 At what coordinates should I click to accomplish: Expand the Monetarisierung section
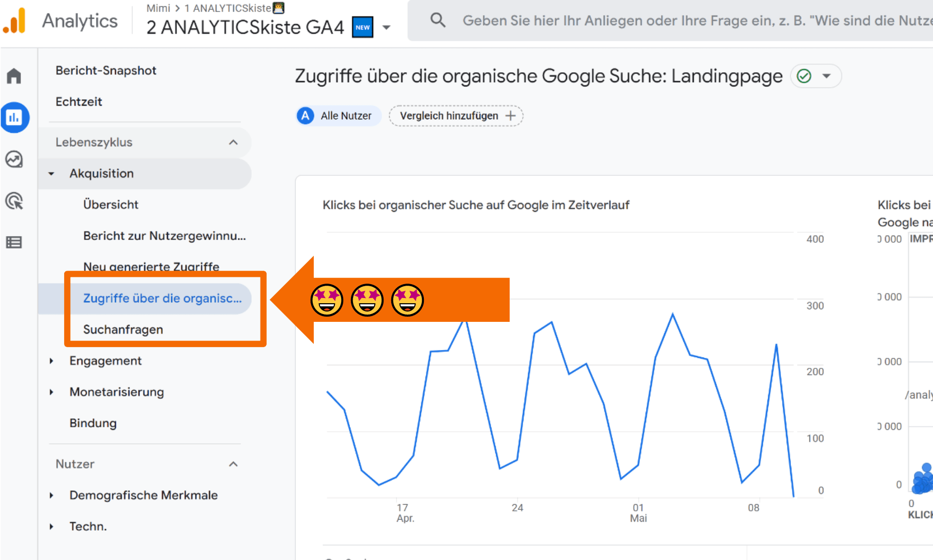[x=51, y=392]
